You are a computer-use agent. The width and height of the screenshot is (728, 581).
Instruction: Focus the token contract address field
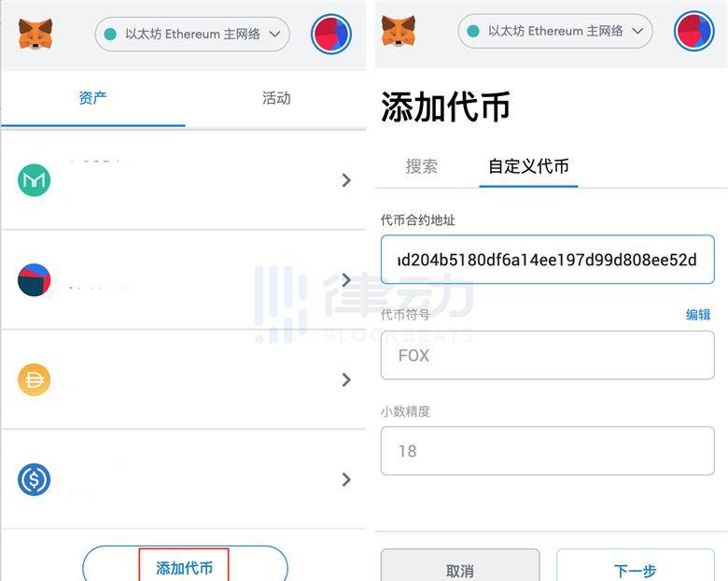pyautogui.click(x=547, y=260)
